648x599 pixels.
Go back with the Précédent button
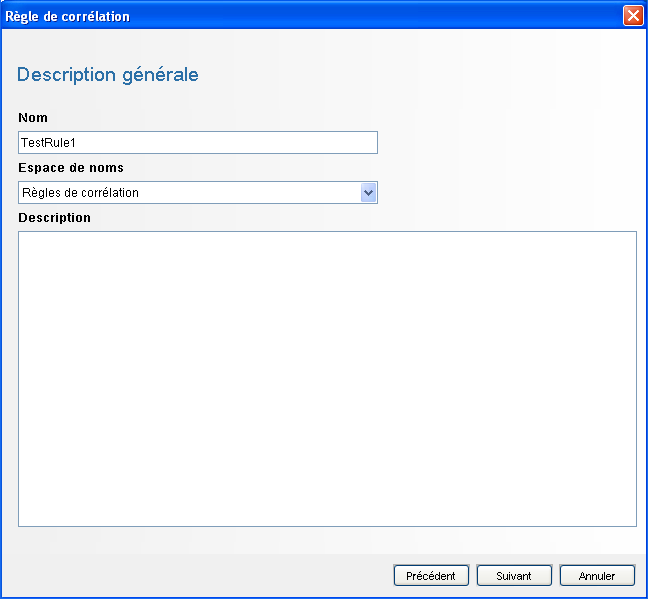coord(431,575)
